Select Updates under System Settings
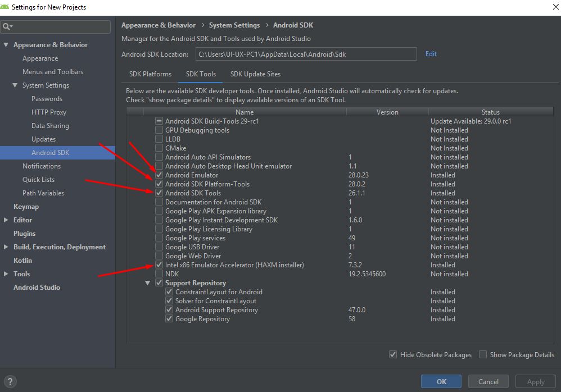Image resolution: width=561 pixels, height=392 pixels. 43,139
